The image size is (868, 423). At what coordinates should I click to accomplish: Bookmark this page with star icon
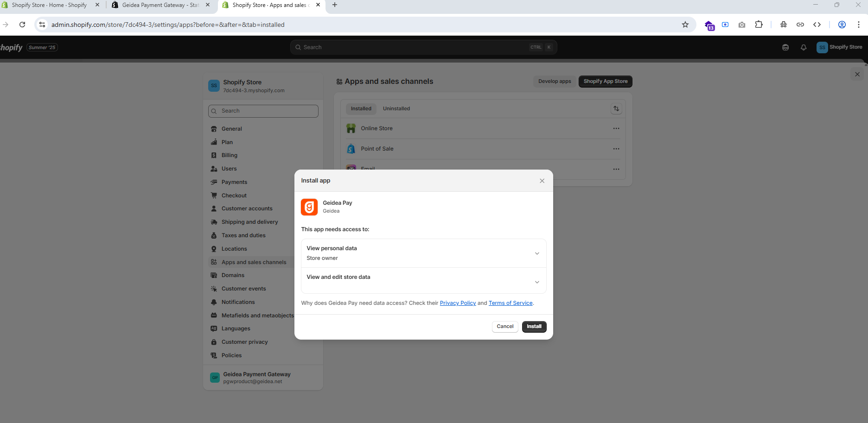pos(685,25)
